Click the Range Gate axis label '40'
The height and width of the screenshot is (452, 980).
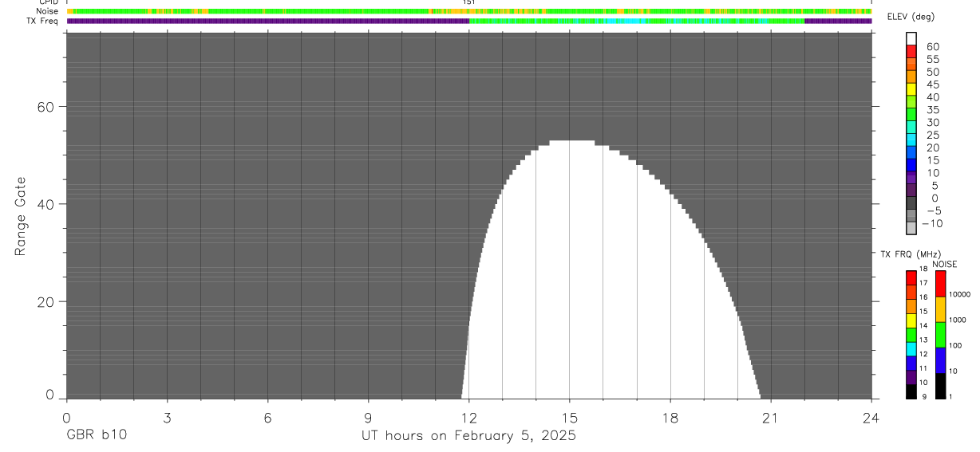pyautogui.click(x=47, y=204)
